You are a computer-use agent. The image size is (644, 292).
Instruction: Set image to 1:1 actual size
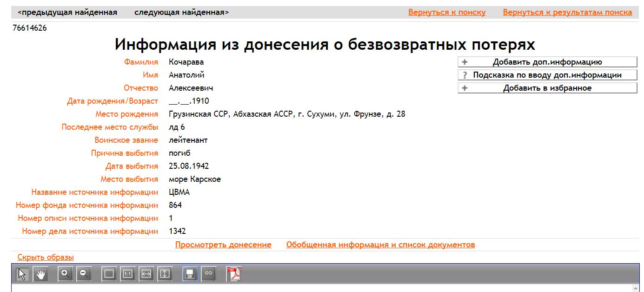(128, 274)
